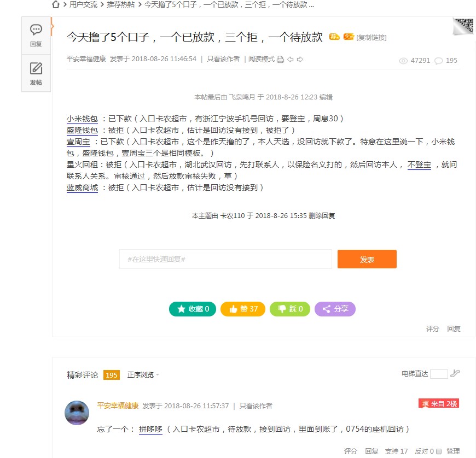
Task: Tick the checkbox beside 管理
Action: pos(439,451)
